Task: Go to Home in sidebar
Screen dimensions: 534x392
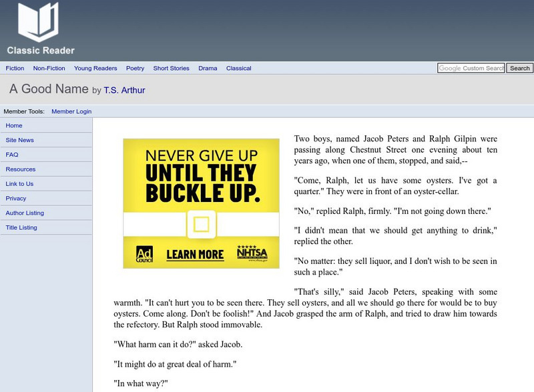Action: (x=14, y=125)
